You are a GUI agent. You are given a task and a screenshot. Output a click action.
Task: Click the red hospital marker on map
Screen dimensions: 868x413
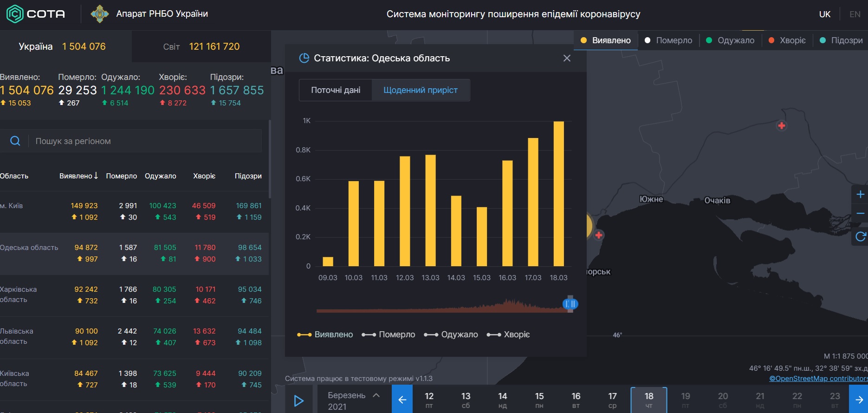(781, 125)
